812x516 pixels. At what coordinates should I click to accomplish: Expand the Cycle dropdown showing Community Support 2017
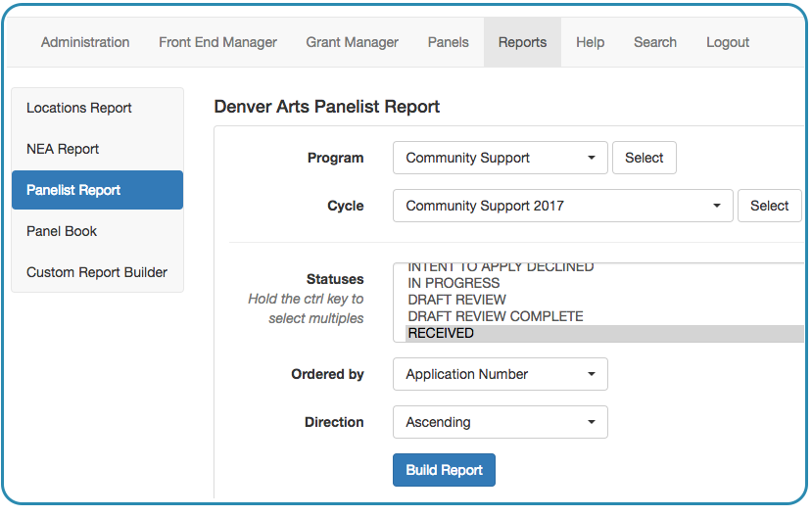(563, 206)
